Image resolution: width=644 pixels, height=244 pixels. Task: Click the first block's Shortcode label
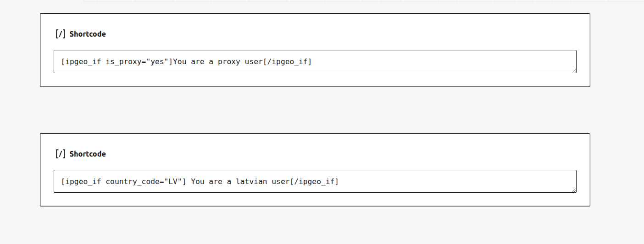(88, 34)
